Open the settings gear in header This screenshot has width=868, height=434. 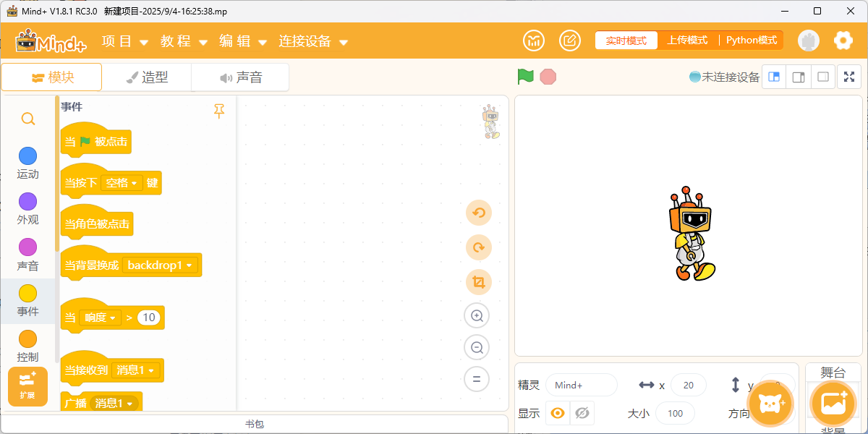point(843,41)
